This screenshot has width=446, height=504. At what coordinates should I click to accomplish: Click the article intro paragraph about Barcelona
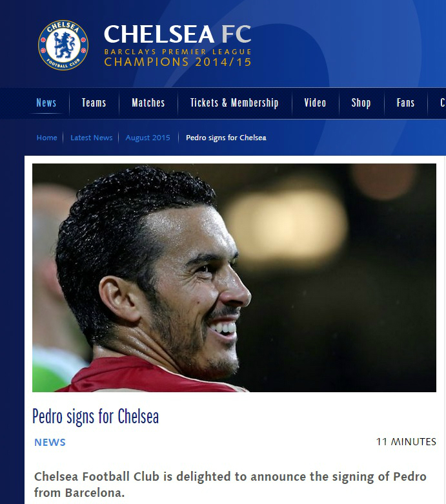230,485
